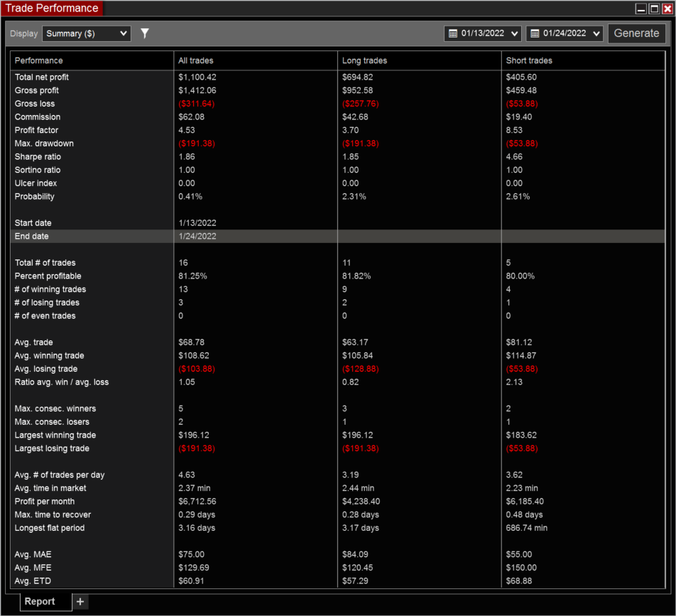Select the # of even trades label

click(45, 315)
